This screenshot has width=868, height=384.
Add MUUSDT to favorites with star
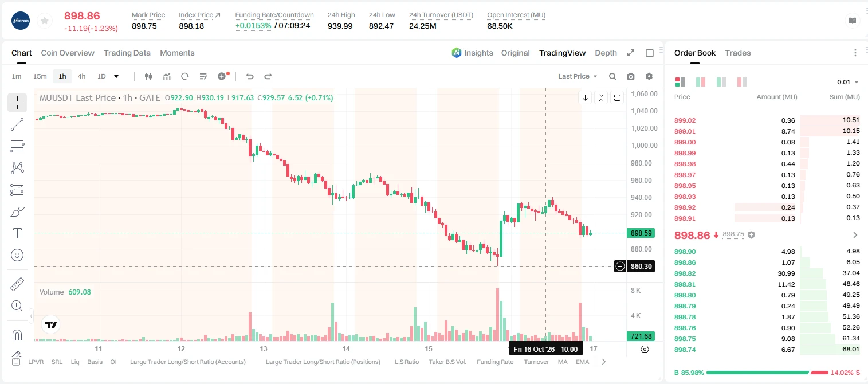click(44, 21)
